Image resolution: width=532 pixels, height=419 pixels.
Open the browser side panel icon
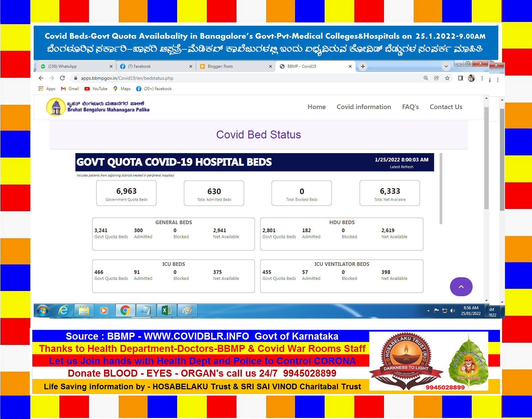pos(461,78)
